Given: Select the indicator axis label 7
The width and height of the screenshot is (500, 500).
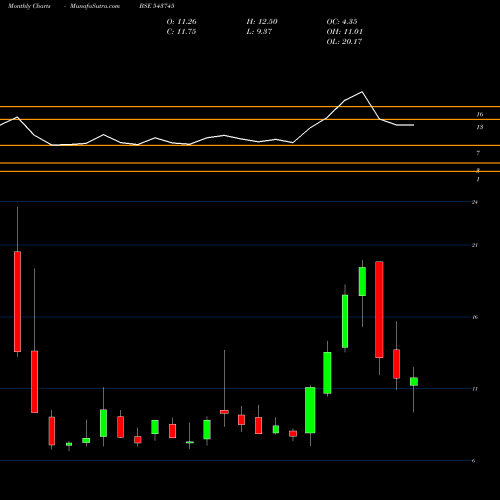Looking at the screenshot, I should point(478,153).
